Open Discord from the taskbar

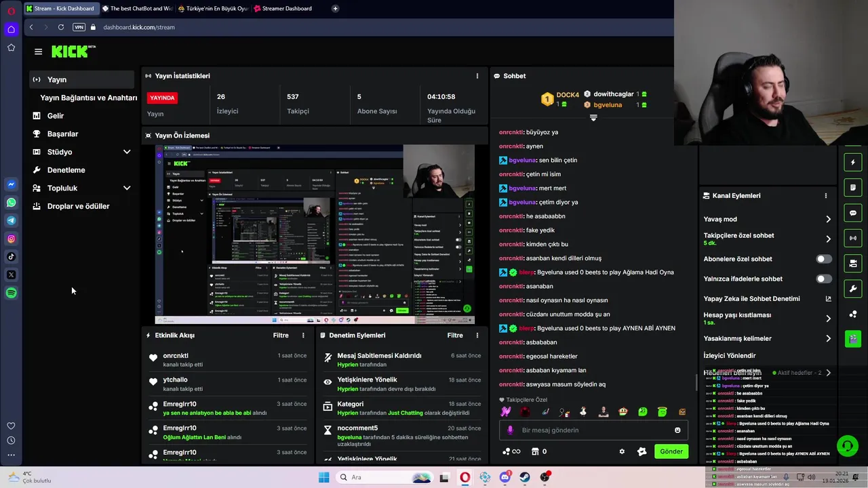point(505,478)
